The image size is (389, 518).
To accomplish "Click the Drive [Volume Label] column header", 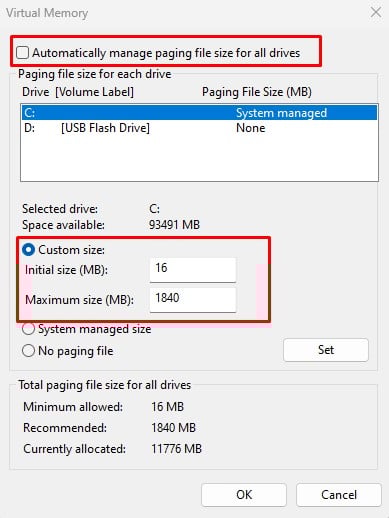I will [78, 92].
